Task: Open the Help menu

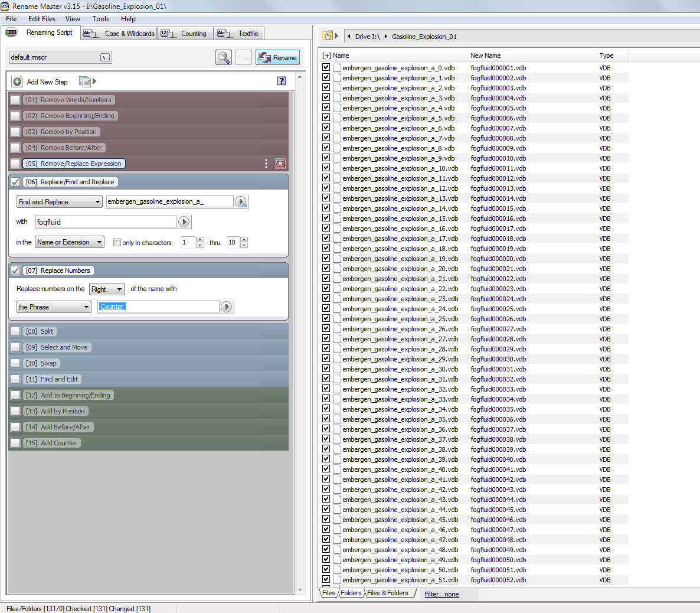Action: point(128,19)
